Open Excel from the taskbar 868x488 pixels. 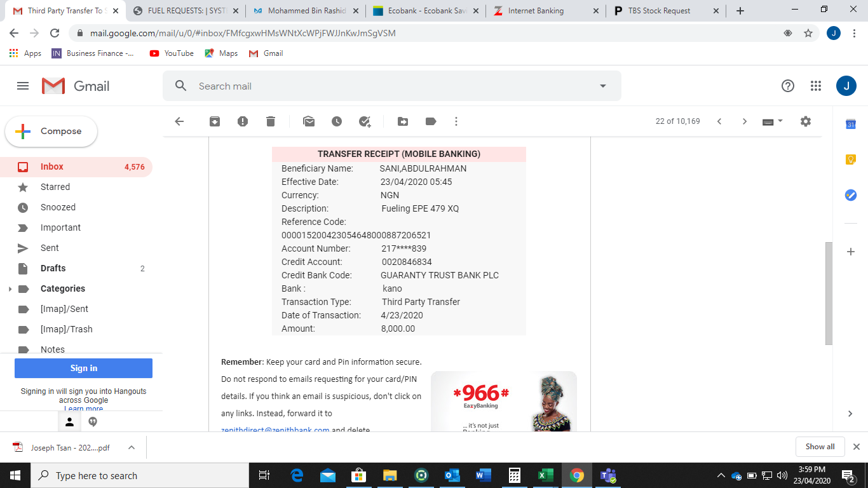(x=545, y=475)
